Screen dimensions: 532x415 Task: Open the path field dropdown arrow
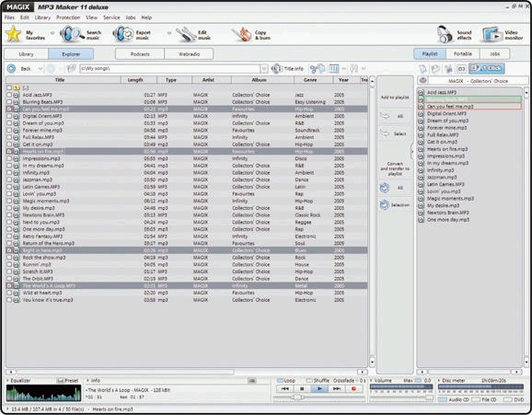(264, 69)
